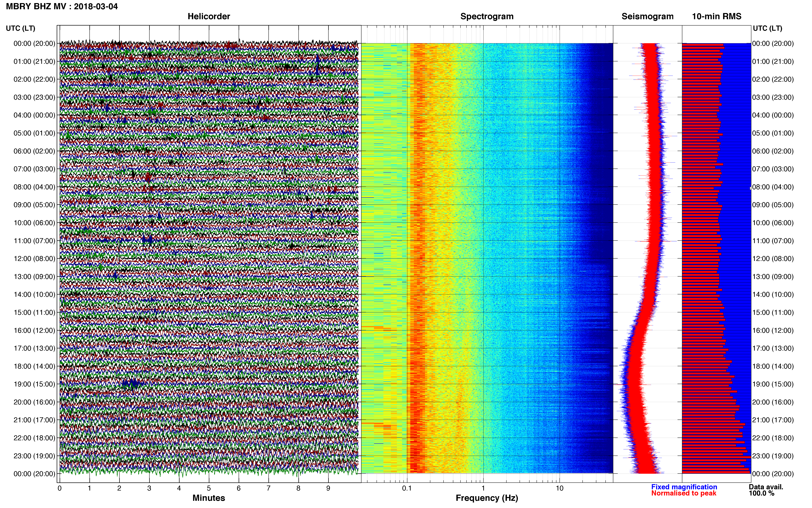
Task: Click the 'MBRY BHZ MV : 2018-03-04' title
Action: click(x=62, y=6)
